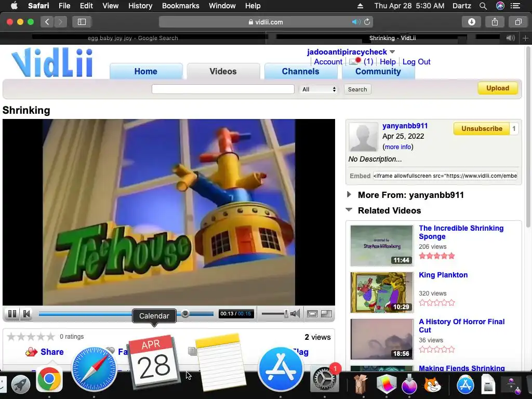Click the video progress slider knob

185,313
